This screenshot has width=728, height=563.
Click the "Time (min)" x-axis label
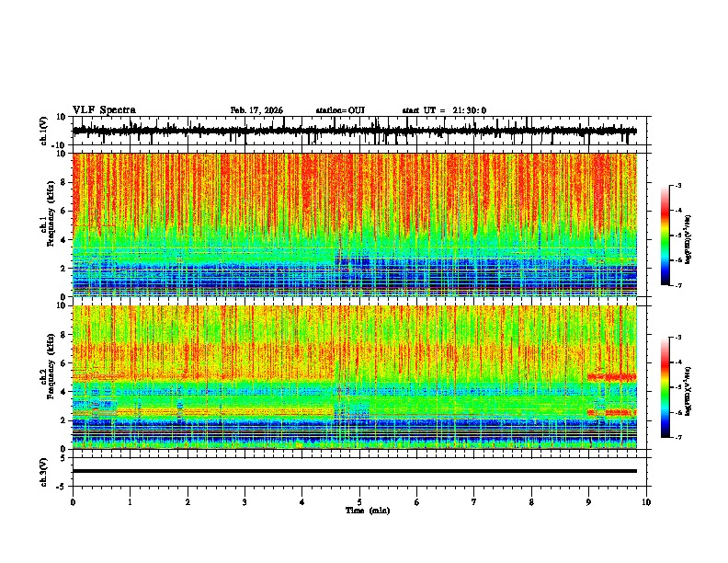click(x=368, y=511)
